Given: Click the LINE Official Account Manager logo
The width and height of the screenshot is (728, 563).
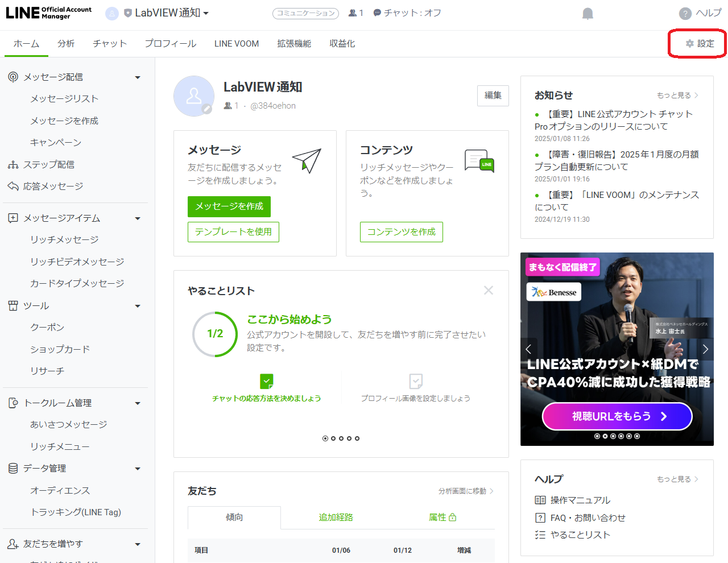Looking at the screenshot, I should (x=48, y=13).
